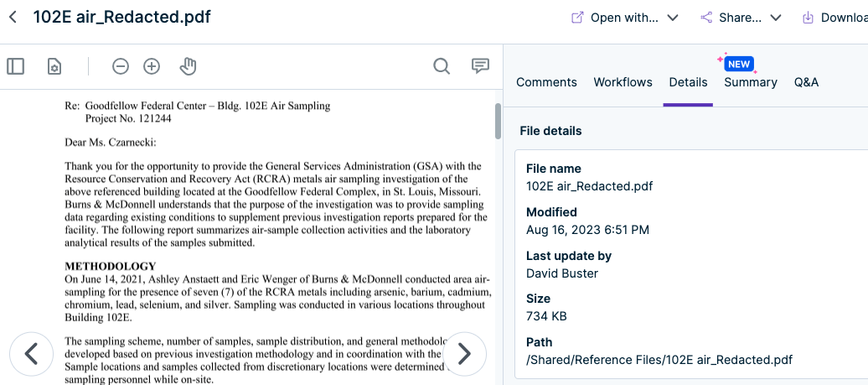
Task: Toggle the sidebar panel icon in viewer toolbar
Action: 15,66
